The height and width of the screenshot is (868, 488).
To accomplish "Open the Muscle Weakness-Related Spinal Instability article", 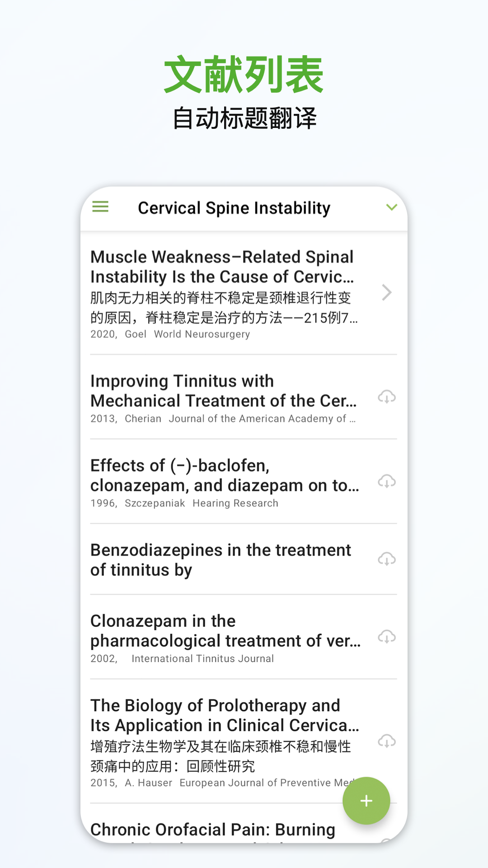I will (x=221, y=267).
